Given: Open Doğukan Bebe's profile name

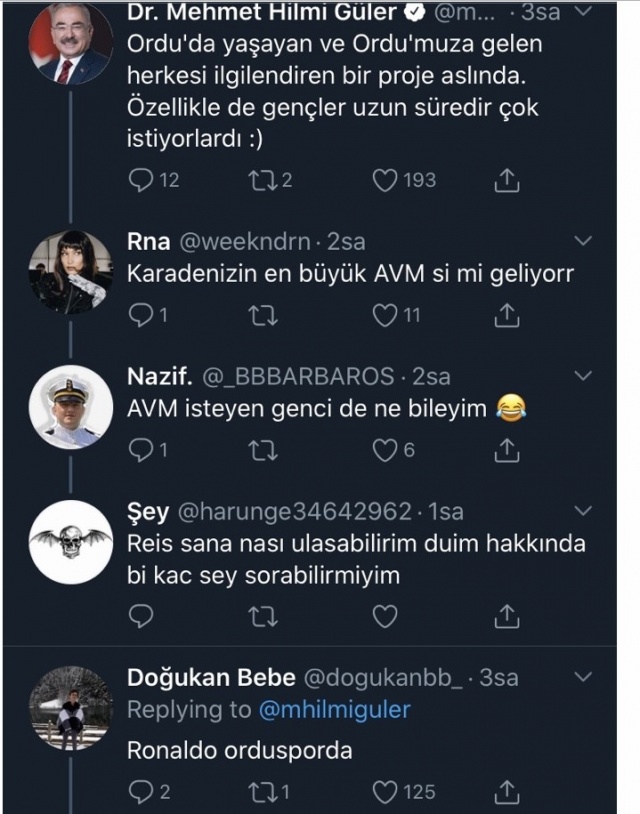Looking at the screenshot, I should [x=211, y=677].
